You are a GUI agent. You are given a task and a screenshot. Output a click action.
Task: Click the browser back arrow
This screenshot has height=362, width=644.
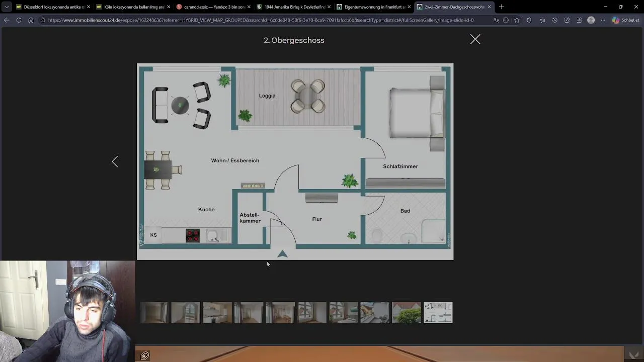[7, 20]
